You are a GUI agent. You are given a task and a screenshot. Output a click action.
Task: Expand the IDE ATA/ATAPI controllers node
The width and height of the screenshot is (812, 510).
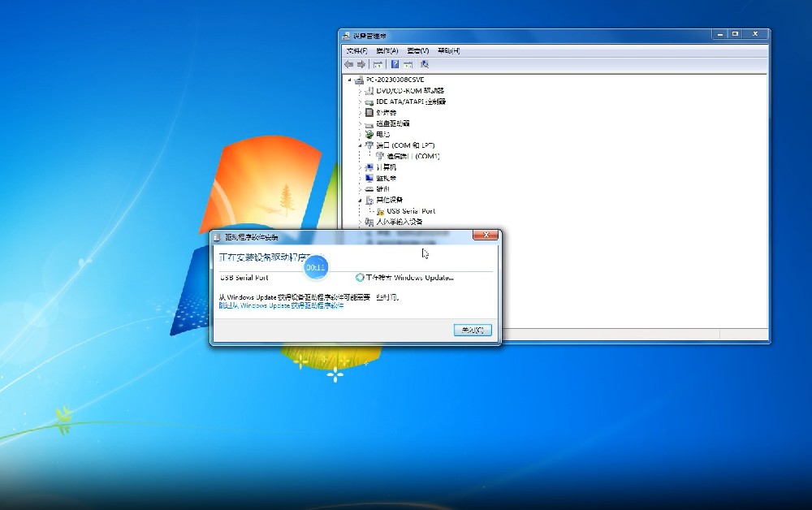pos(360,102)
